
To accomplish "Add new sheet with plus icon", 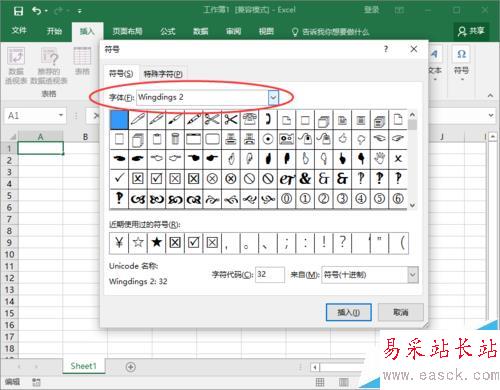I will pos(131,367).
